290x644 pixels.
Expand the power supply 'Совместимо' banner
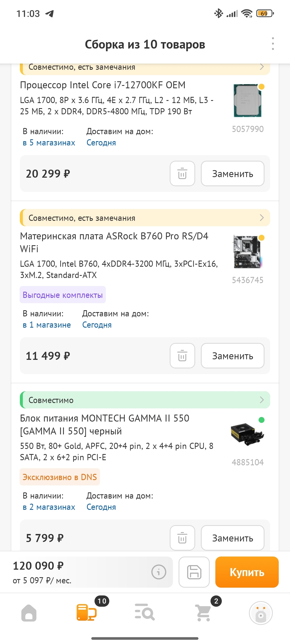[x=145, y=400]
